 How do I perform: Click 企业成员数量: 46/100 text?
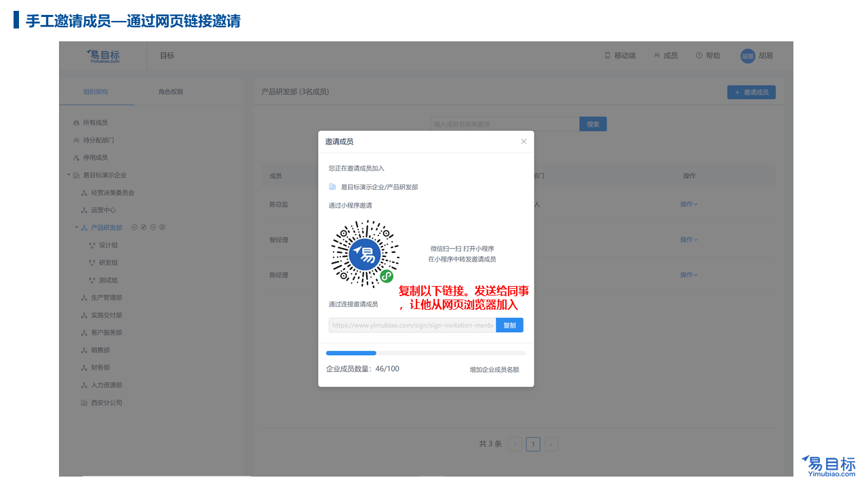[363, 369]
